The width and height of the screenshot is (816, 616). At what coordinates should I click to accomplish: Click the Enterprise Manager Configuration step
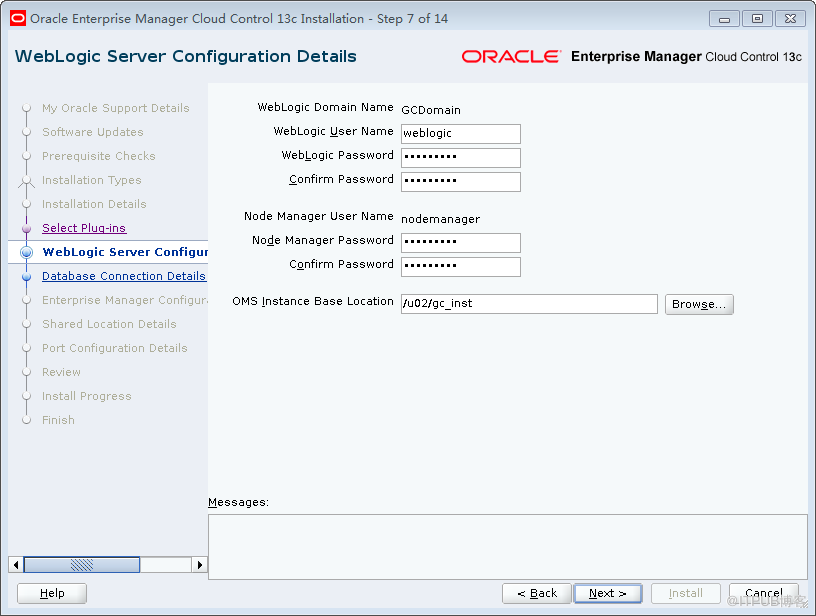[125, 300]
